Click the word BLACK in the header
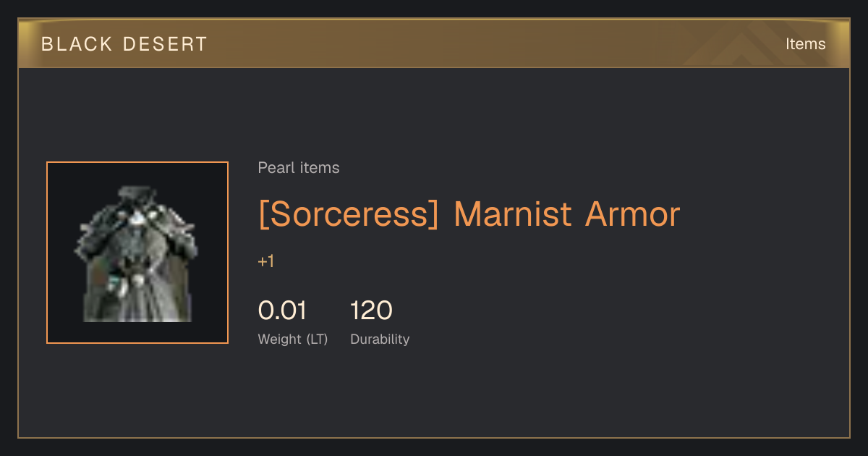The width and height of the screenshot is (868, 456). (x=77, y=44)
